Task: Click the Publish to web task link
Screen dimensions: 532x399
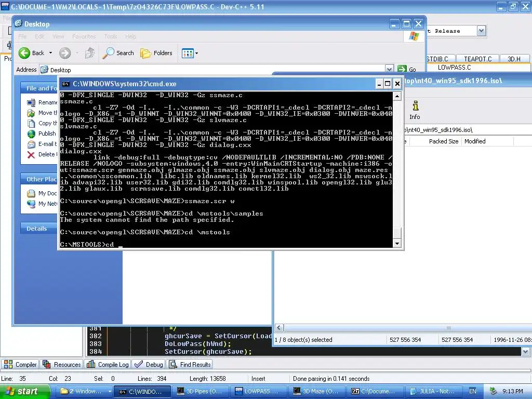Action: 47,134
